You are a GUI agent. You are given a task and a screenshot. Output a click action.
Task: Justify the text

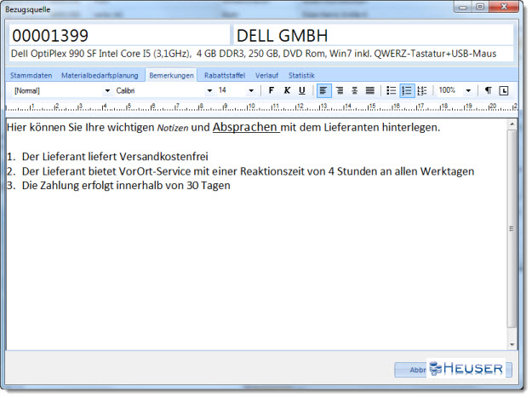click(370, 90)
